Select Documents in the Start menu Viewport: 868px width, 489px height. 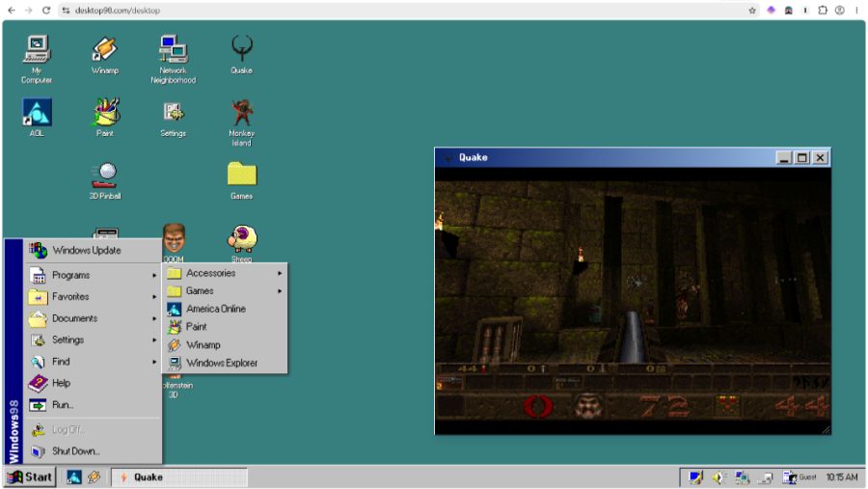pos(93,318)
